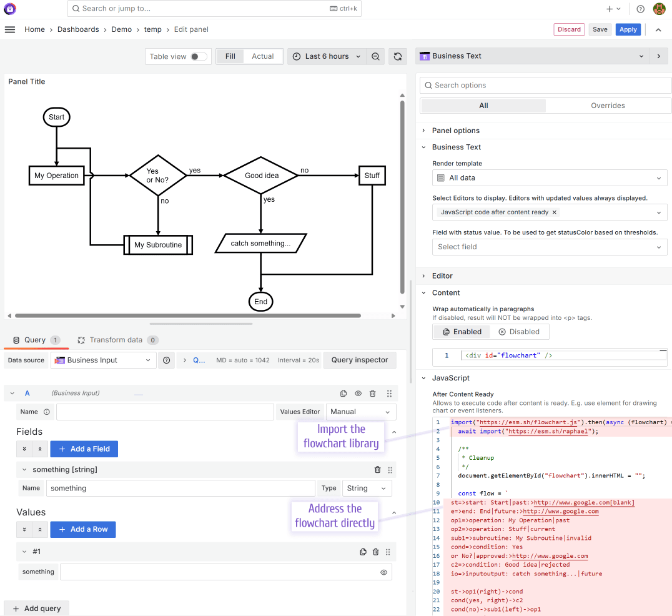Click the zoom out time range icon
Viewport: 672px width, 616px height.
click(375, 56)
